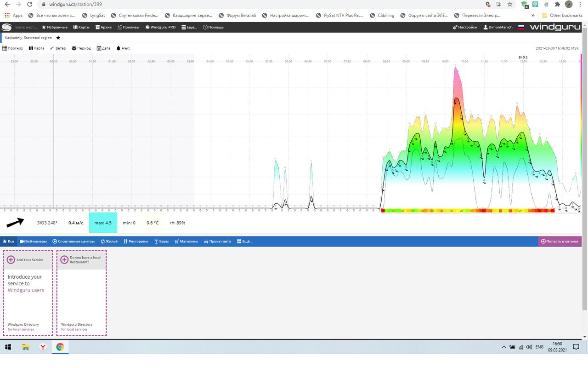The image size is (588, 368).
Task: Click Попасть в каталог button
Action: pos(560,241)
